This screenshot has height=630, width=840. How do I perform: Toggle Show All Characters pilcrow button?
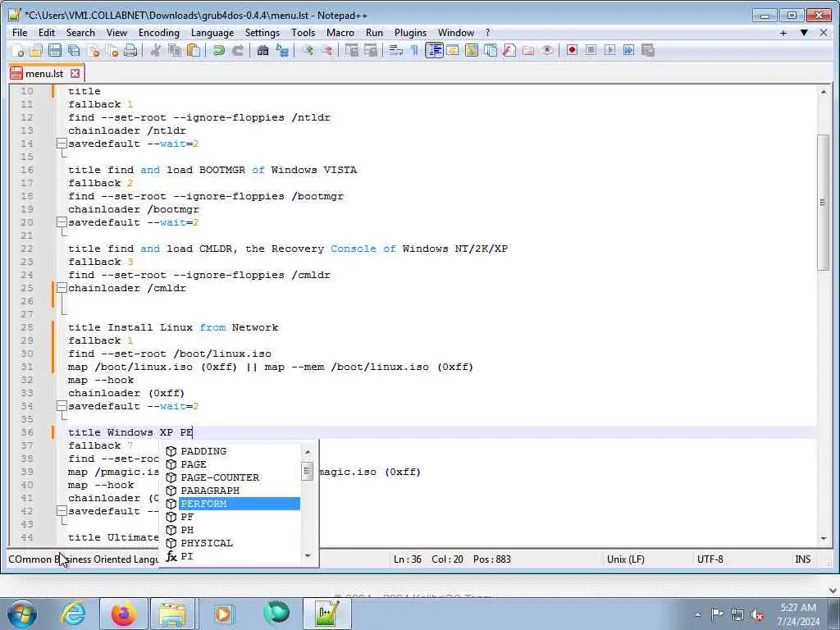[414, 50]
